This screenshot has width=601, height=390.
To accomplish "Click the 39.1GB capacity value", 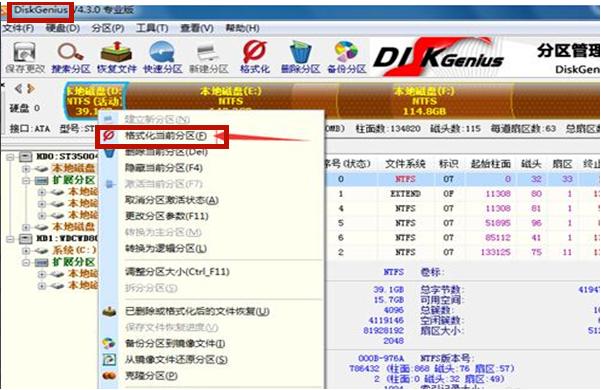I will [389, 289].
